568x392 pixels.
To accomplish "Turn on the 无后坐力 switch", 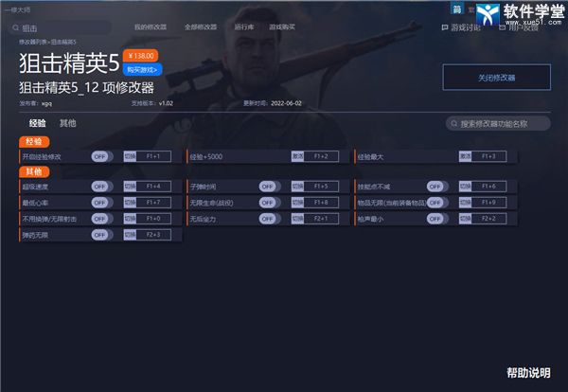I will click(270, 219).
